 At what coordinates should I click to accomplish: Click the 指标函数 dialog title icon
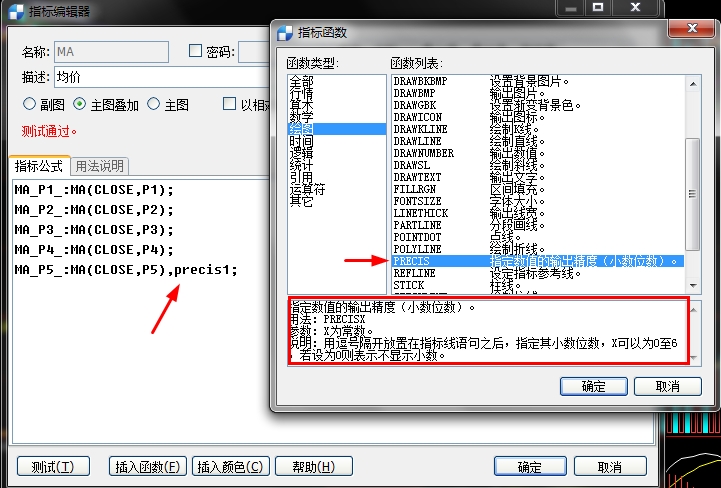pos(285,32)
